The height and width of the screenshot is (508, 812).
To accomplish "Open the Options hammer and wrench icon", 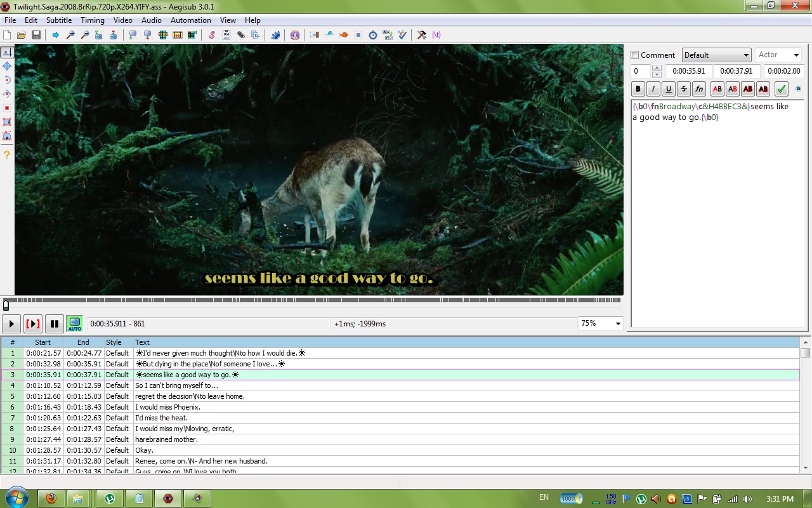I will point(421,35).
